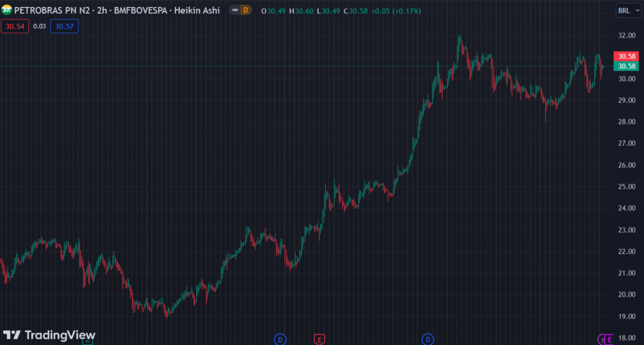Click the red earnings E marker
The height and width of the screenshot is (345, 644).
coord(319,339)
